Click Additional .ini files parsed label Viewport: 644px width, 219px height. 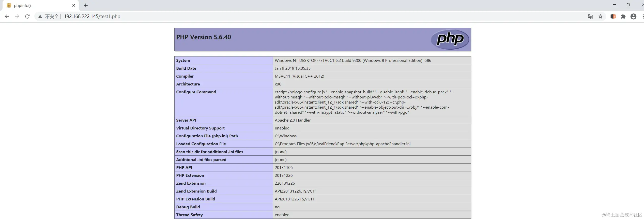pyautogui.click(x=201, y=160)
